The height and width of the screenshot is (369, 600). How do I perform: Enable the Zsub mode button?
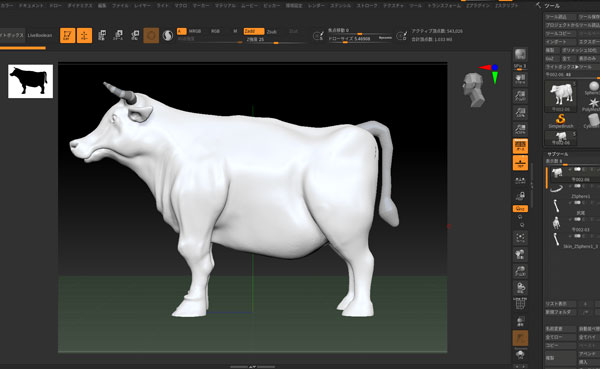pos(272,31)
